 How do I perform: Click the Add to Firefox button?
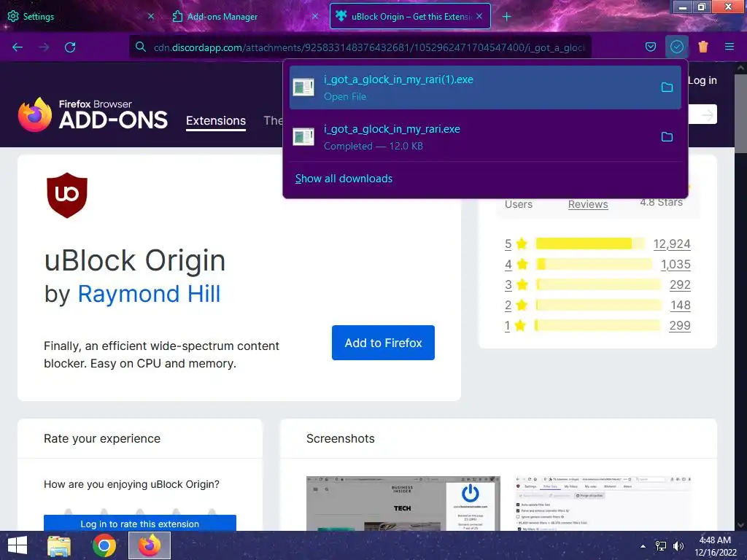pos(383,343)
